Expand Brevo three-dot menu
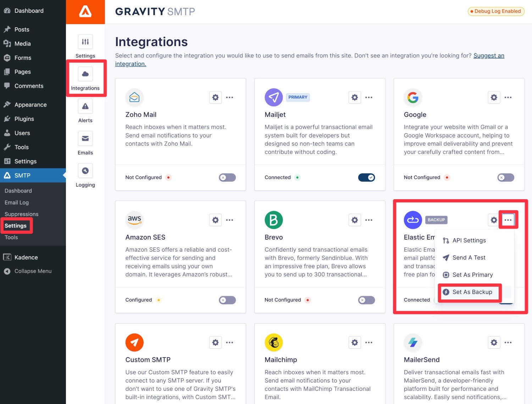 point(369,220)
